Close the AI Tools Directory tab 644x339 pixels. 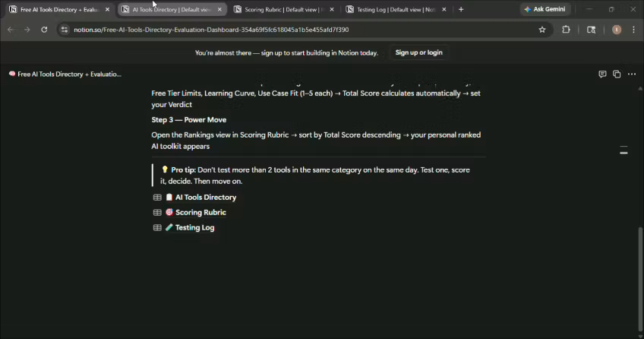pos(219,9)
